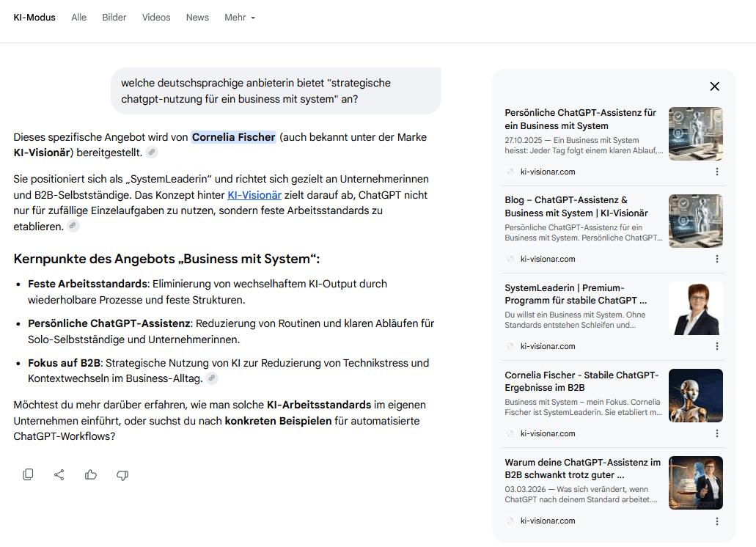Open source link icon after 'Business-Alltag.'

pos(212,378)
